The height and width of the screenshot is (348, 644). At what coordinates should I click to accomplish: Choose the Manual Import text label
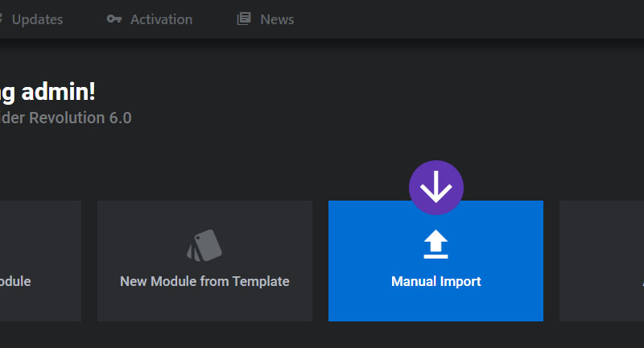click(x=436, y=281)
